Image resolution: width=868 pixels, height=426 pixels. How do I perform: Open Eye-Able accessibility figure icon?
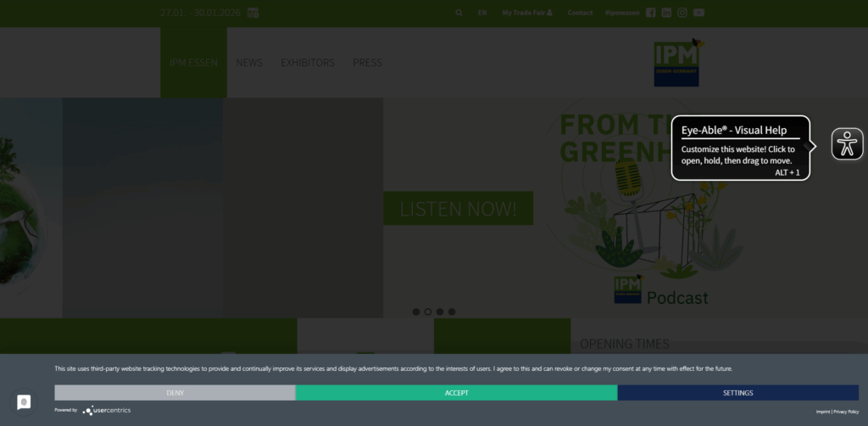tap(847, 144)
